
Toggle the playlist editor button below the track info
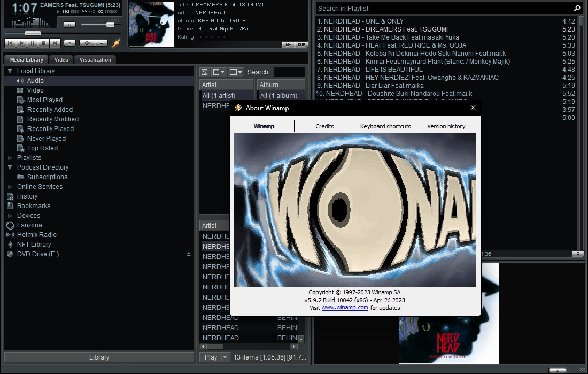coord(301,44)
